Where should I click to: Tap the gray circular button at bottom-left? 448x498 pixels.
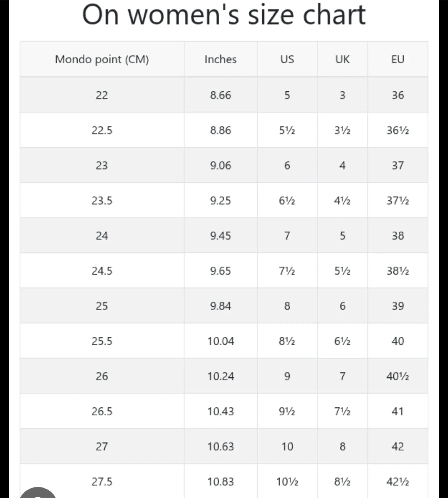[x=37, y=494]
